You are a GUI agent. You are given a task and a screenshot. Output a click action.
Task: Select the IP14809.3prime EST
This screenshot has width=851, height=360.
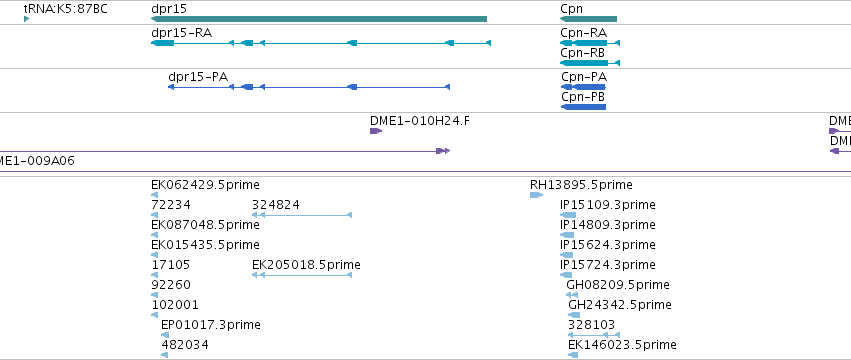tap(567, 235)
